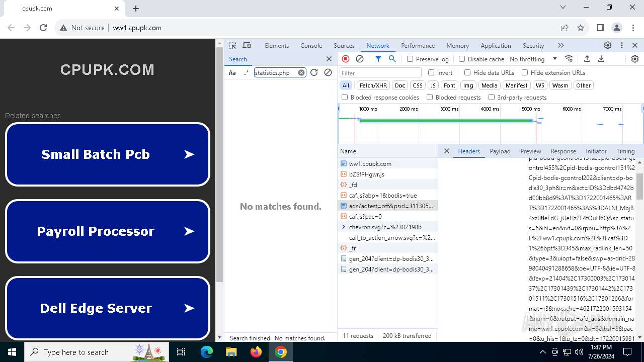Open DevTools settings gear
Screen dimensions: 644x362
(608, 45)
